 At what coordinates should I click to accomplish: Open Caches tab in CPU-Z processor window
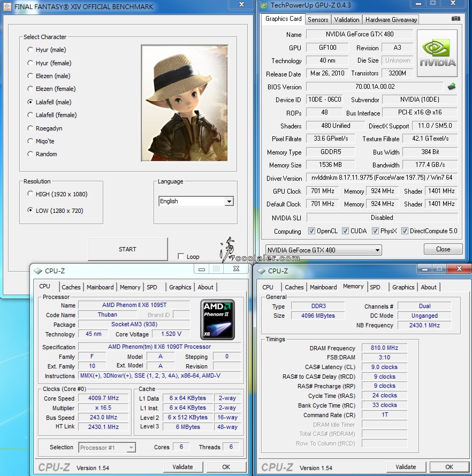pos(71,287)
